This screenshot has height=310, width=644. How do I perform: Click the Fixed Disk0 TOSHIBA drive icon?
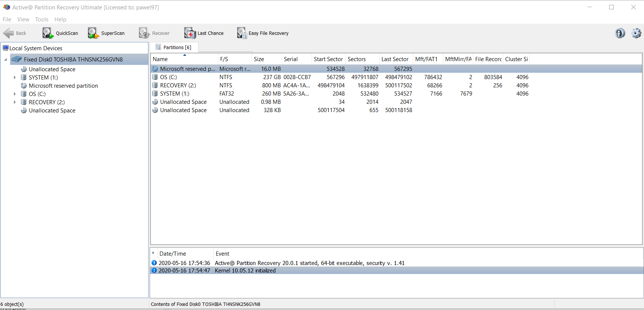pyautogui.click(x=17, y=59)
